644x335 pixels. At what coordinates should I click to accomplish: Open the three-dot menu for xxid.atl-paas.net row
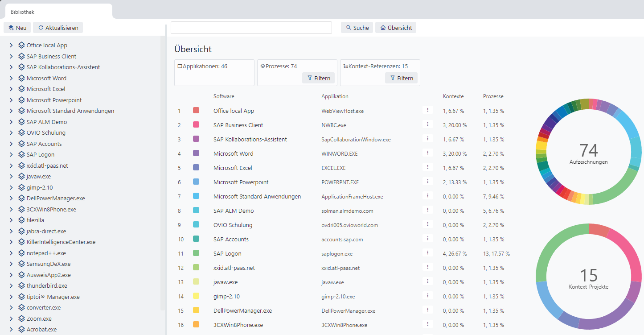click(427, 267)
